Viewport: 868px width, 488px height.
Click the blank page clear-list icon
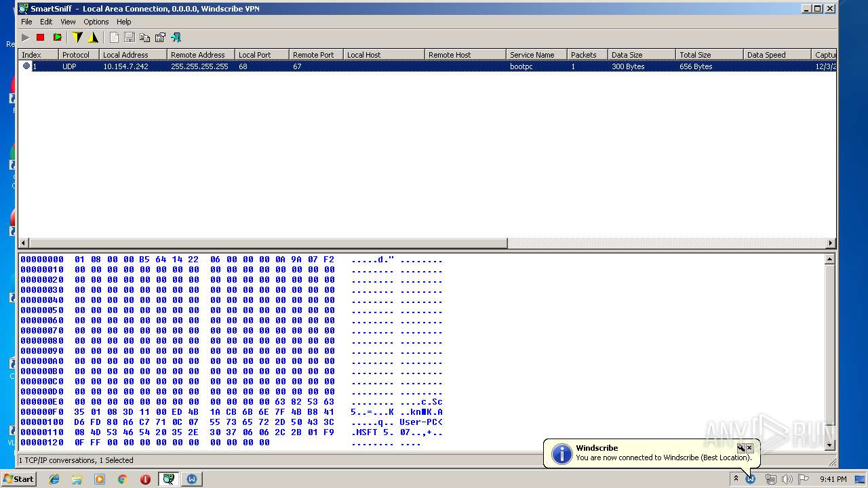[114, 38]
